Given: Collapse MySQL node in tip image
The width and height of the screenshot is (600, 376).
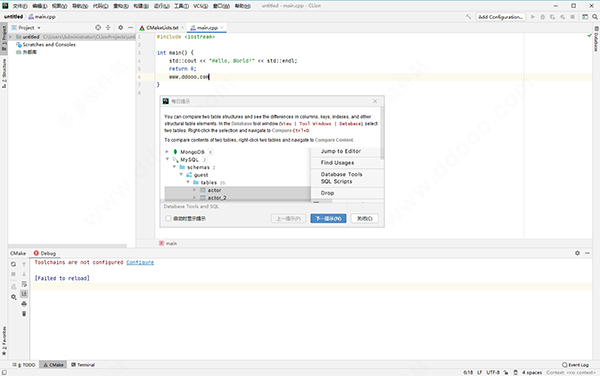Looking at the screenshot, I should [167, 159].
